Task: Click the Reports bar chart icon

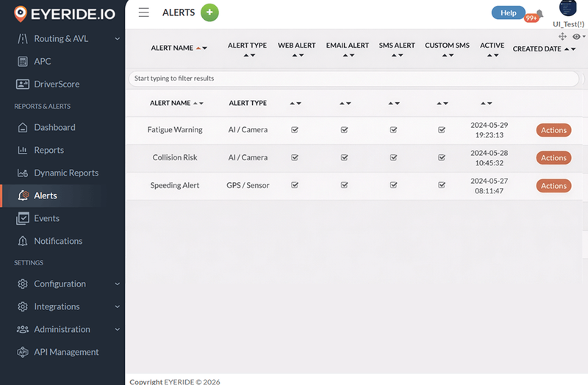Action: (x=23, y=150)
